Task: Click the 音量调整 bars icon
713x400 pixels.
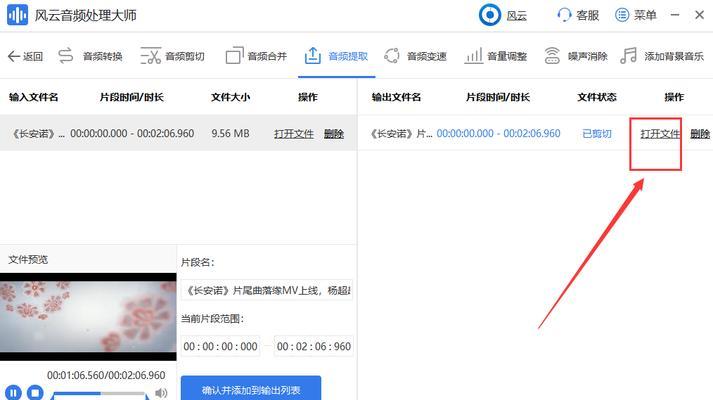Action: (473, 56)
